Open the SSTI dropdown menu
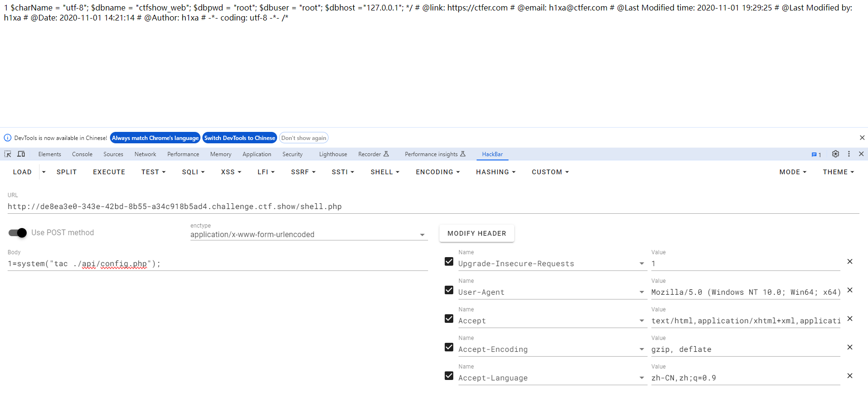The height and width of the screenshot is (419, 868). click(343, 172)
